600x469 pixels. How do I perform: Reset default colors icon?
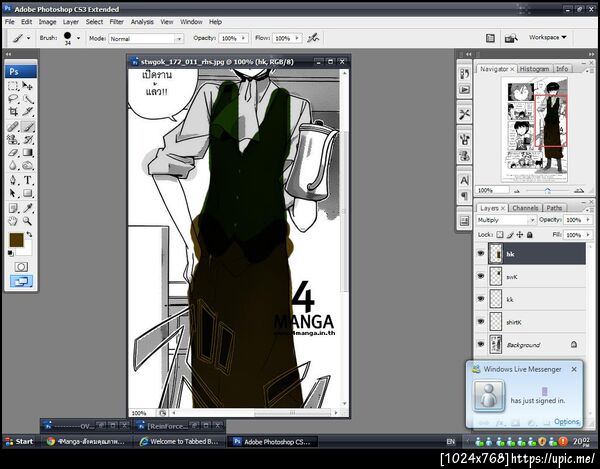[10, 253]
